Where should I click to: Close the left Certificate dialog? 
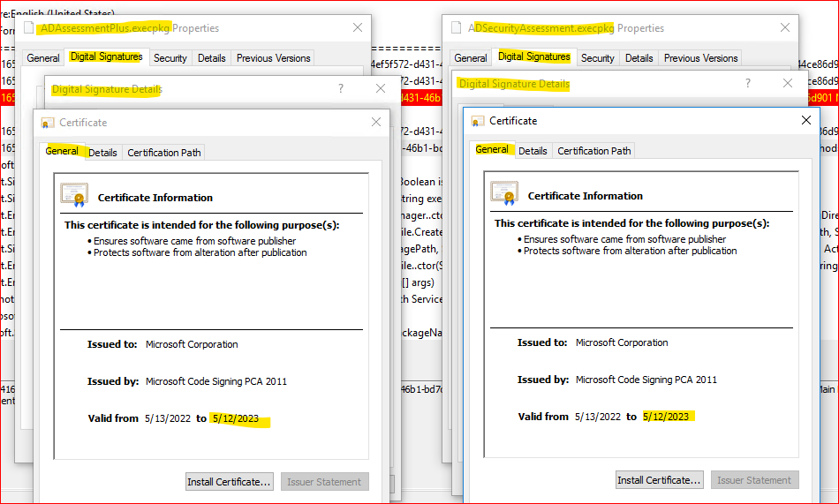point(376,122)
